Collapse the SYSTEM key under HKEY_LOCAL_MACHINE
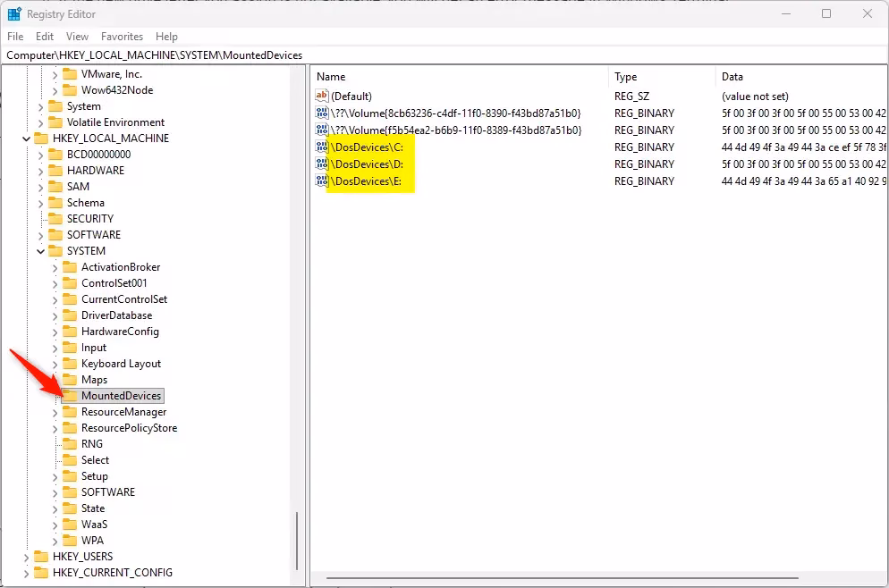The height and width of the screenshot is (588, 889). (x=40, y=251)
